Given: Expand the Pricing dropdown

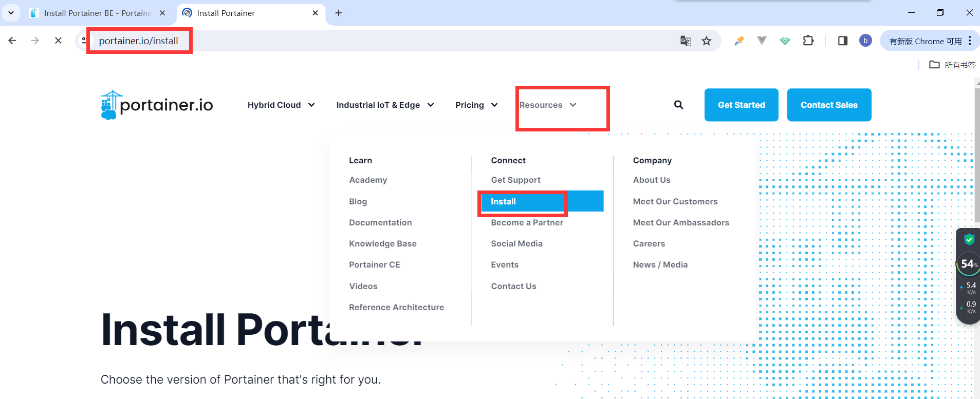Looking at the screenshot, I should (476, 105).
